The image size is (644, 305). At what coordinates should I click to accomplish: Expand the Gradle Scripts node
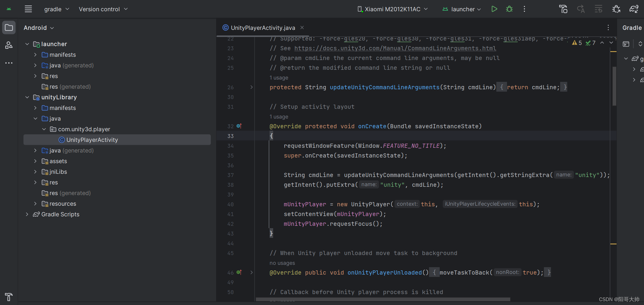coord(27,214)
